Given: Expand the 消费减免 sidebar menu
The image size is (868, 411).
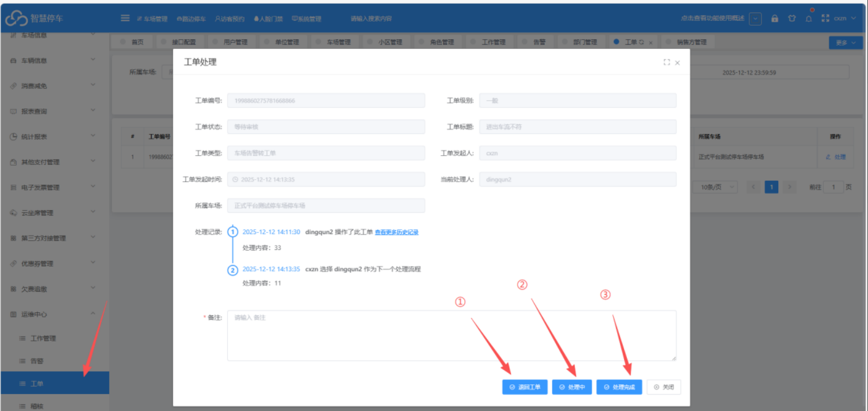Looking at the screenshot, I should pos(54,86).
